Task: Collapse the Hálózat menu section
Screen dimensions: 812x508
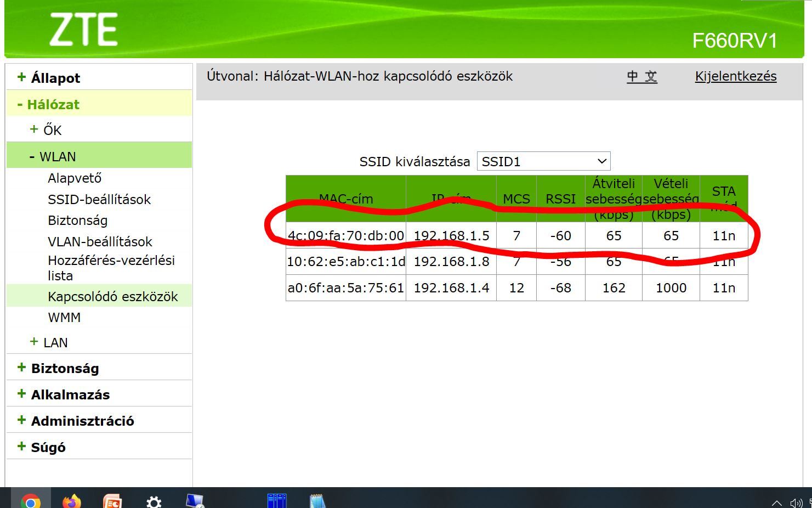Action: pos(48,104)
